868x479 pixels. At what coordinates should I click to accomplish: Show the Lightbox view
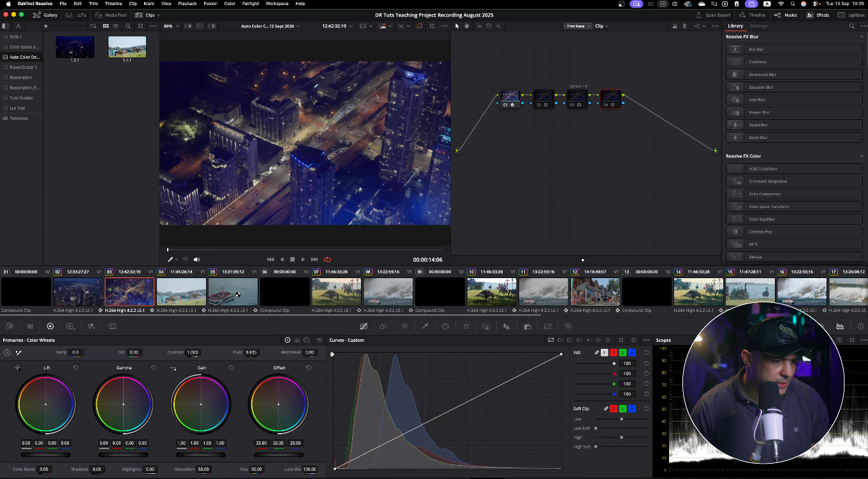[x=851, y=15]
